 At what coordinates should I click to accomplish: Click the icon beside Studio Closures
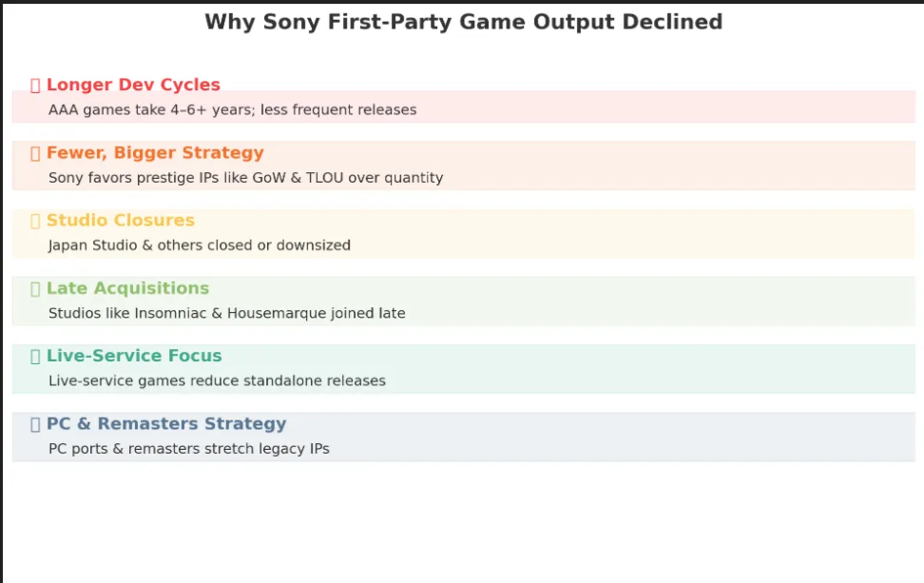(35, 221)
